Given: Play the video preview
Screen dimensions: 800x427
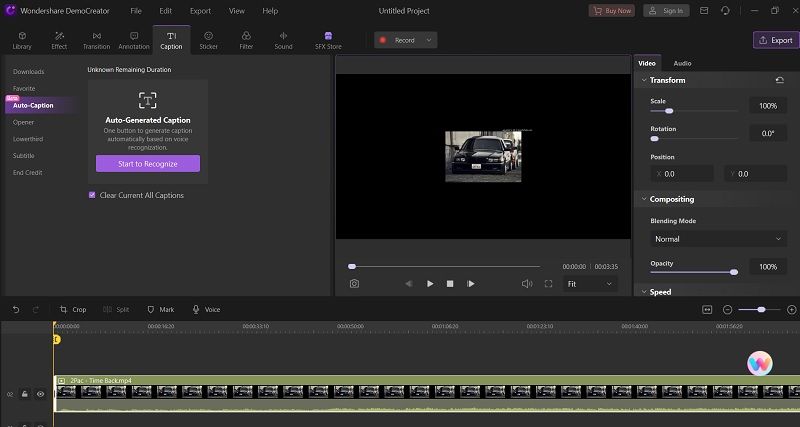Looking at the screenshot, I should pos(430,284).
